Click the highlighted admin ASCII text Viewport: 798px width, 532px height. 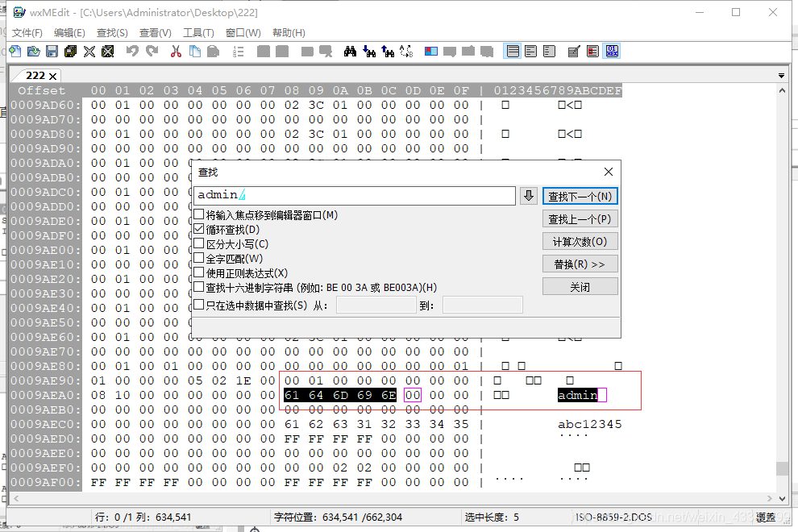pos(578,395)
